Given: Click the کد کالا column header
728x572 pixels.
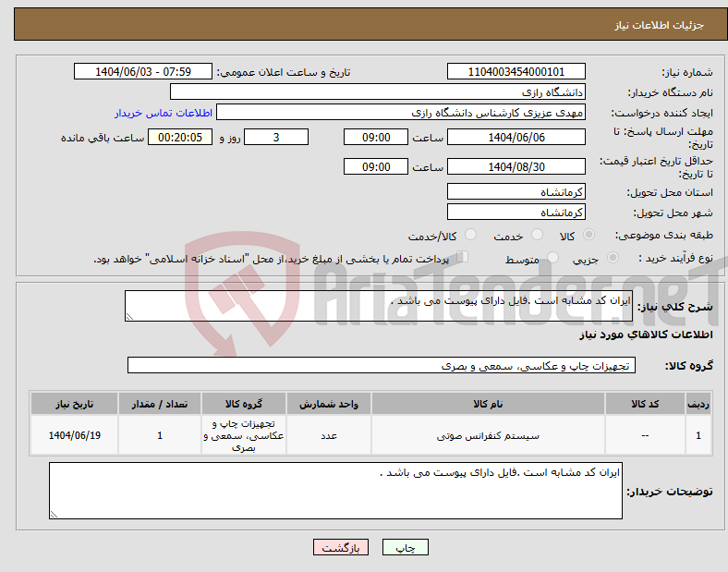Looking at the screenshot, I should pos(645,404).
